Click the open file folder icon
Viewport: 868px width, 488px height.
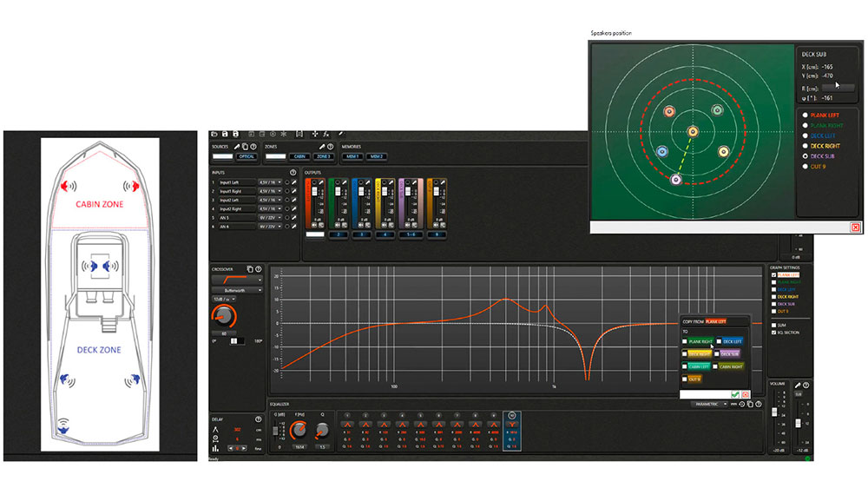215,134
